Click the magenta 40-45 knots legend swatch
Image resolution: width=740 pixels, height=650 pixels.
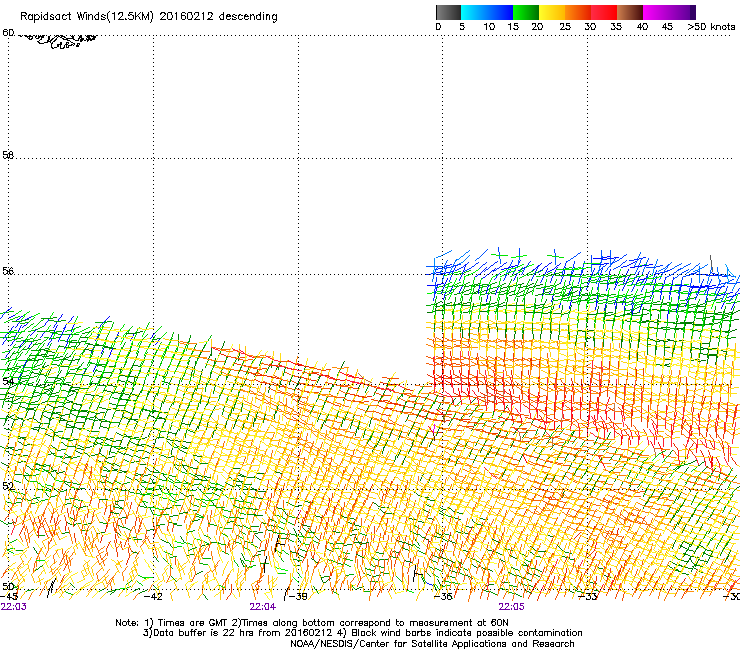click(x=656, y=12)
